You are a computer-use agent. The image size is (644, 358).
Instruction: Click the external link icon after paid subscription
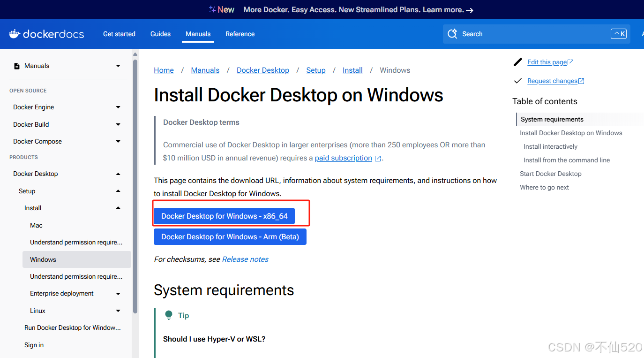coord(378,159)
